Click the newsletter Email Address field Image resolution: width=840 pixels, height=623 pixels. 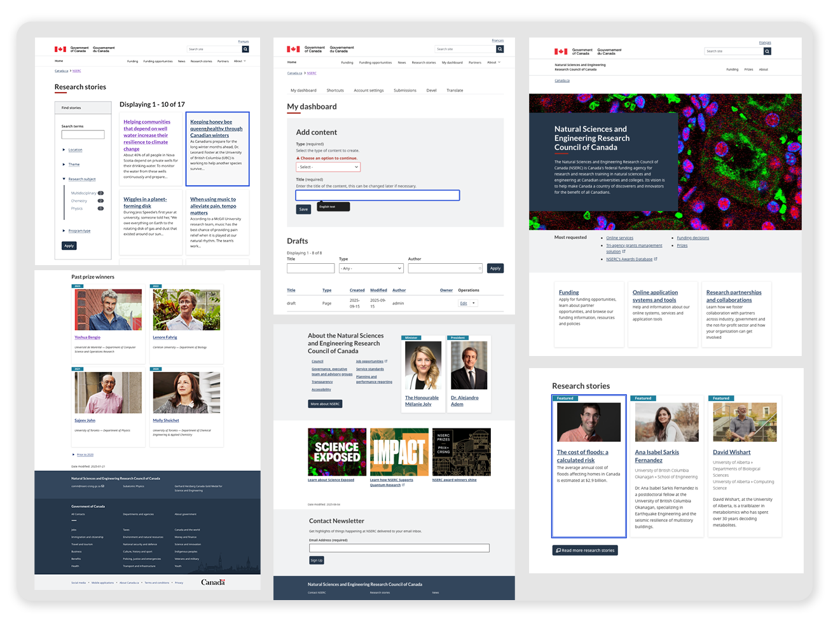click(x=399, y=548)
